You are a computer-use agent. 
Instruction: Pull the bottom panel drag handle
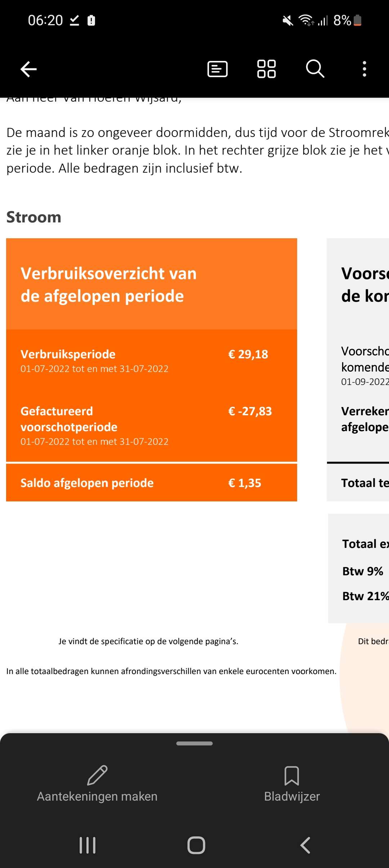click(x=194, y=743)
